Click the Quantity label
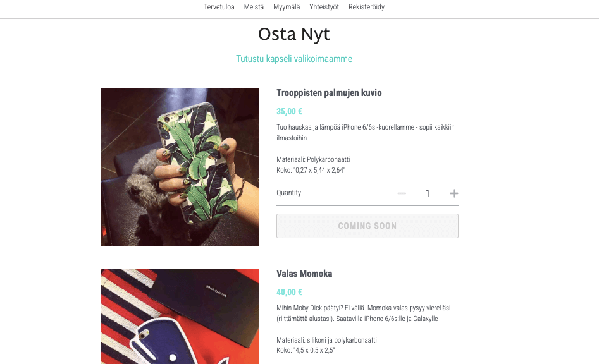 point(288,193)
